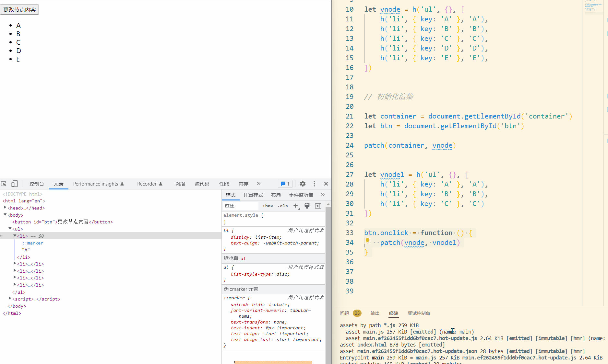608x364 pixels.
Task: Toggle the :hov element state panel
Action: (x=268, y=206)
